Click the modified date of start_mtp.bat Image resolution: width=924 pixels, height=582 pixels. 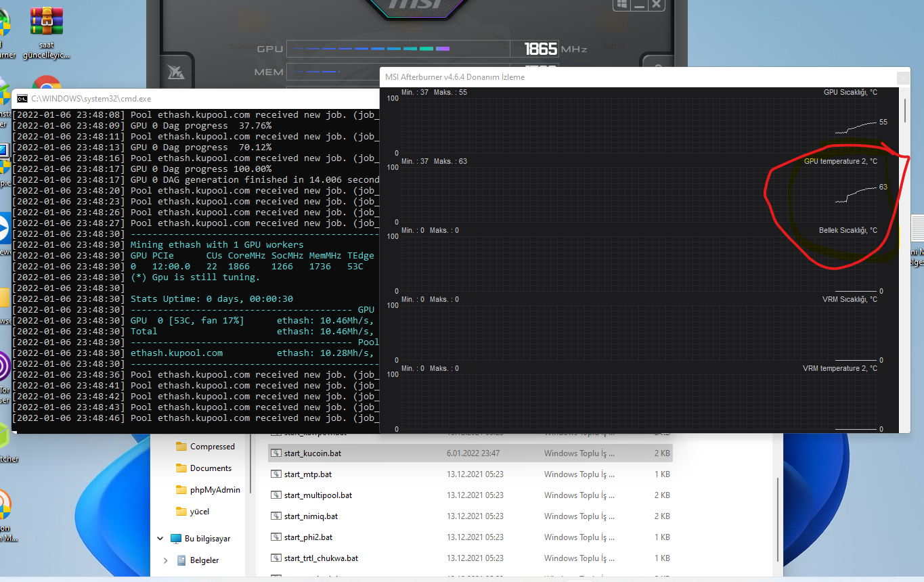tap(475, 474)
